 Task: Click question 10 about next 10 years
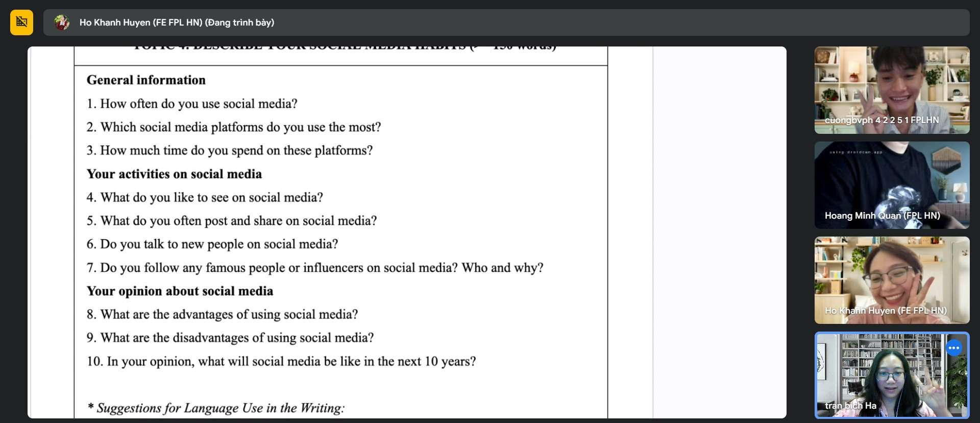pyautogui.click(x=281, y=361)
